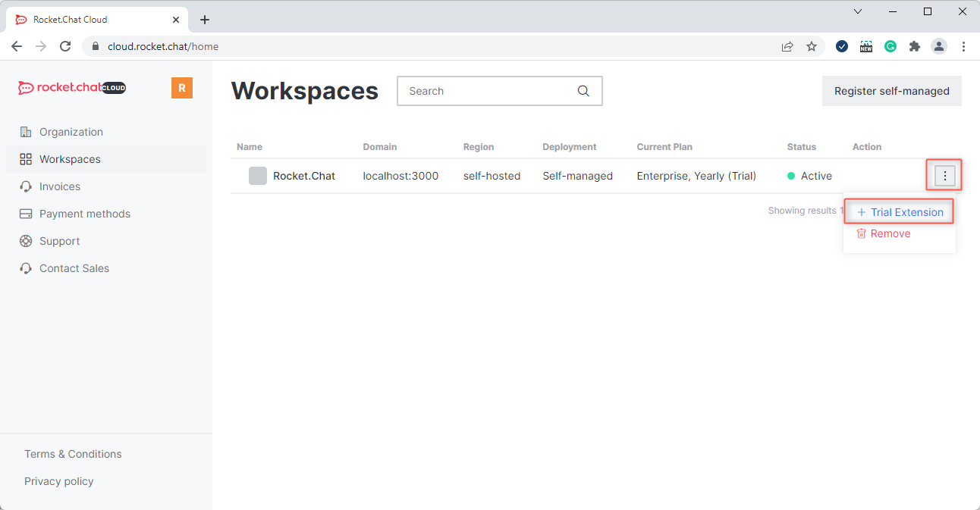This screenshot has width=980, height=510.
Task: Click the Status column header
Action: pos(802,147)
